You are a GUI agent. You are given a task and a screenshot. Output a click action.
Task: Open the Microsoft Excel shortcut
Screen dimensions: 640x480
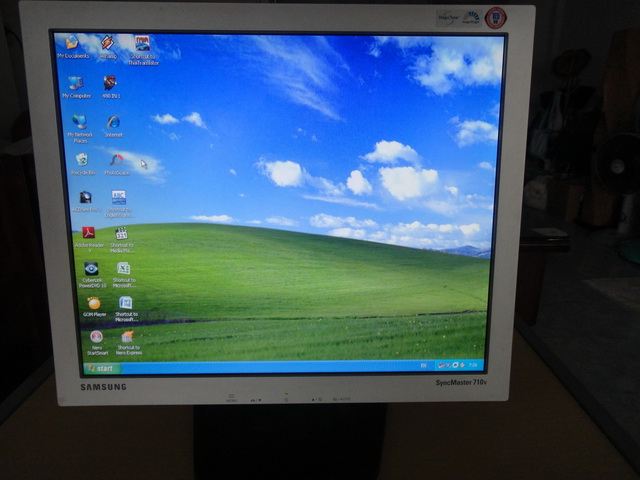124,268
